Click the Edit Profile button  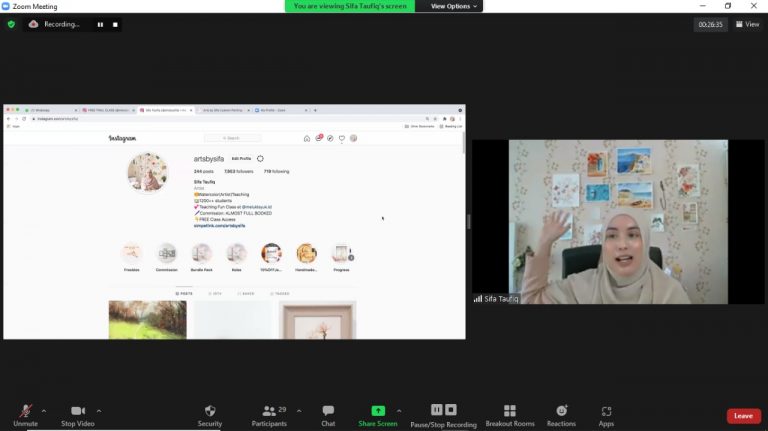[241, 159]
